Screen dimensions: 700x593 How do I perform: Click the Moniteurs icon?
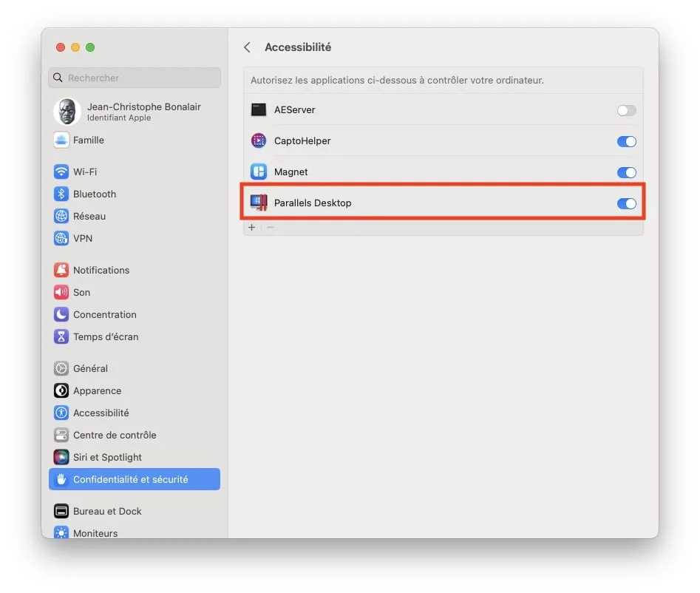pyautogui.click(x=61, y=532)
